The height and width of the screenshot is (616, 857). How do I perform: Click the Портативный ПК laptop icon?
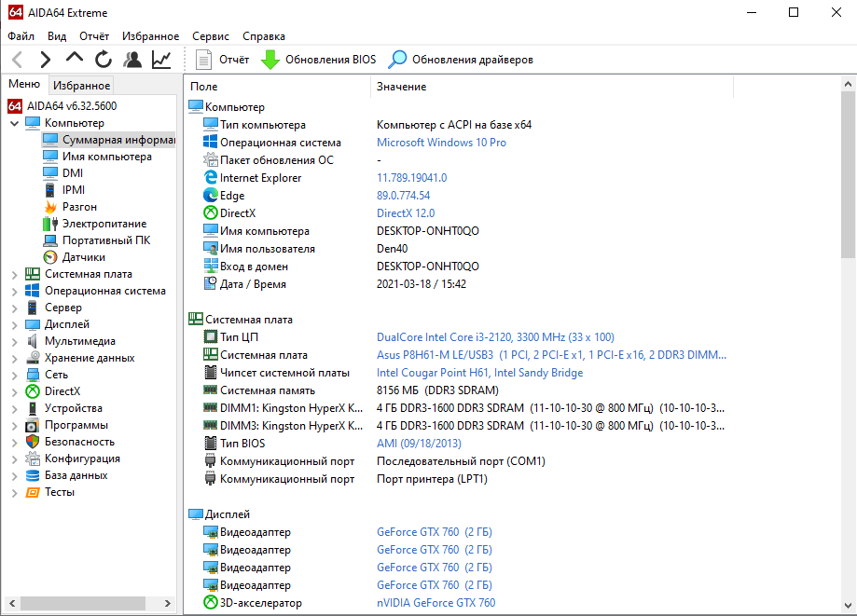tap(50, 240)
